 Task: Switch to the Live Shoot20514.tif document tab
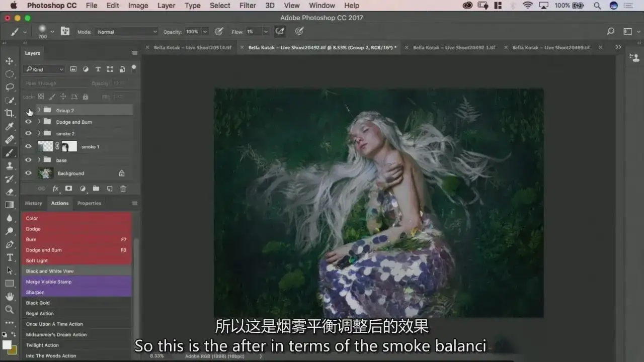click(192, 47)
